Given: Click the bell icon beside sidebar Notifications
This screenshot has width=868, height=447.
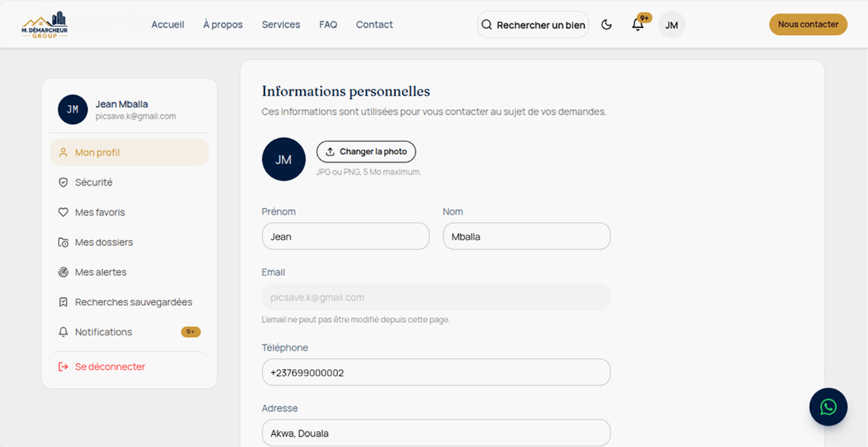Looking at the screenshot, I should pyautogui.click(x=63, y=332).
